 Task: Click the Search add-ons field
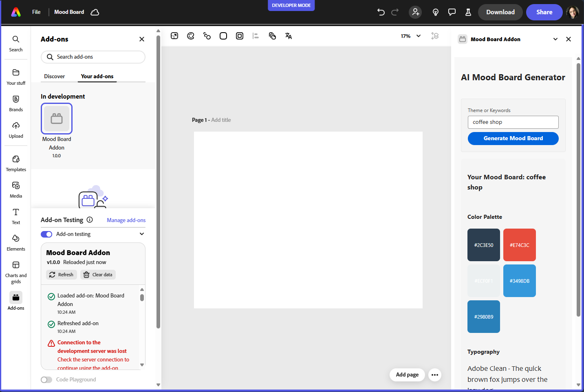tap(93, 57)
